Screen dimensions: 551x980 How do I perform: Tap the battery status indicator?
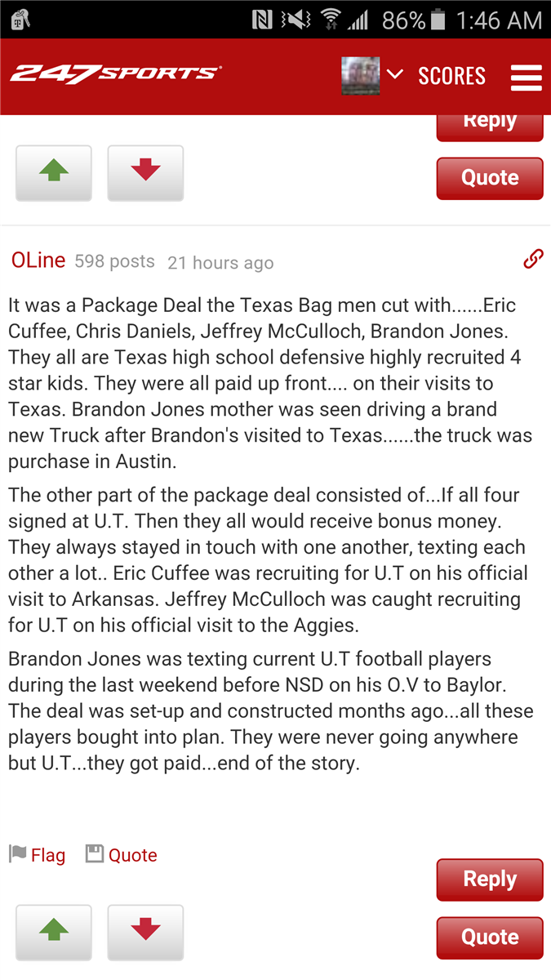click(438, 20)
